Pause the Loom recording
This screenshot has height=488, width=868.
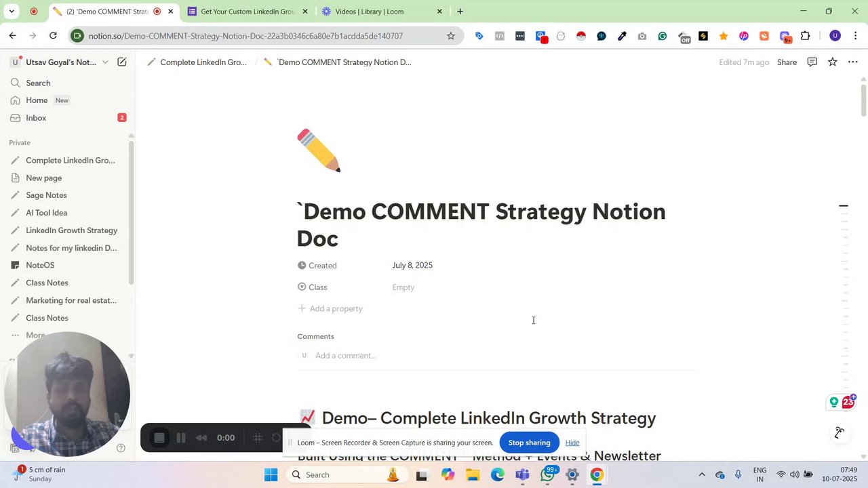click(x=181, y=438)
